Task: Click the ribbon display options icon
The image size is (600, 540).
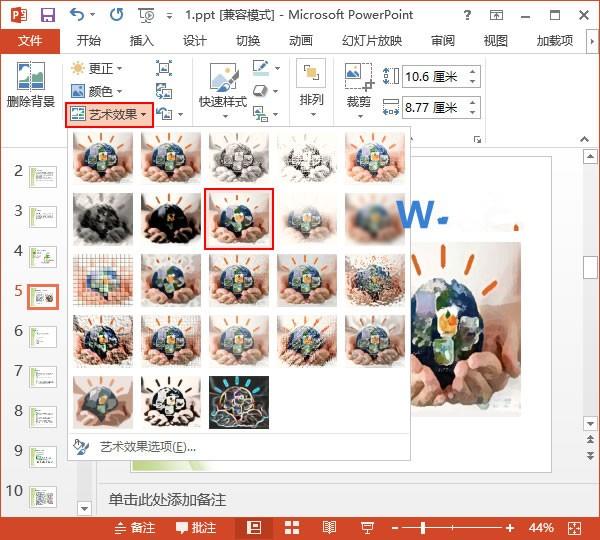Action: [496, 15]
